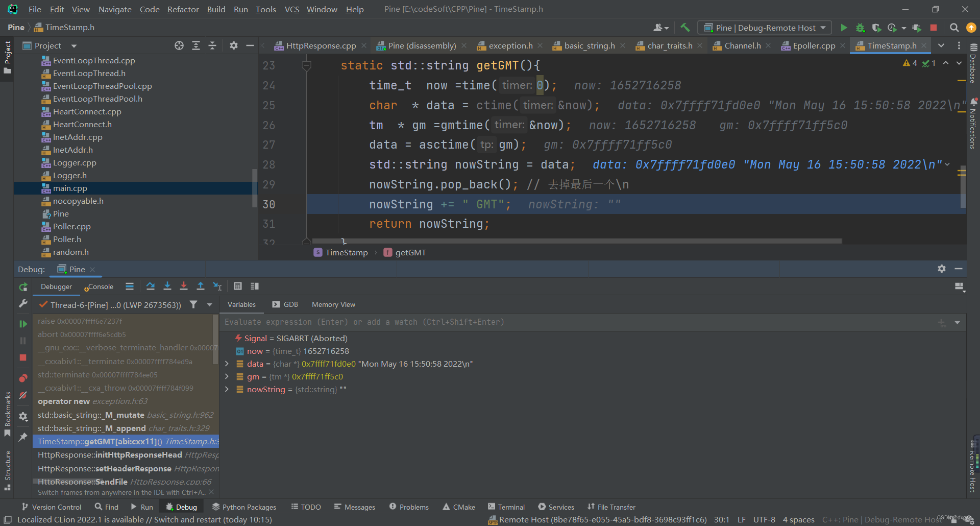Rerun the Pine debug session

click(22, 286)
